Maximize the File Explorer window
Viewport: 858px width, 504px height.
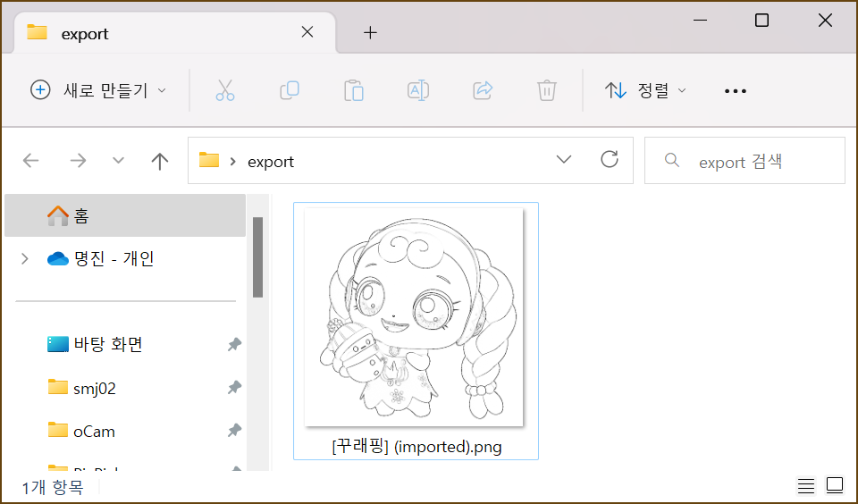point(761,21)
